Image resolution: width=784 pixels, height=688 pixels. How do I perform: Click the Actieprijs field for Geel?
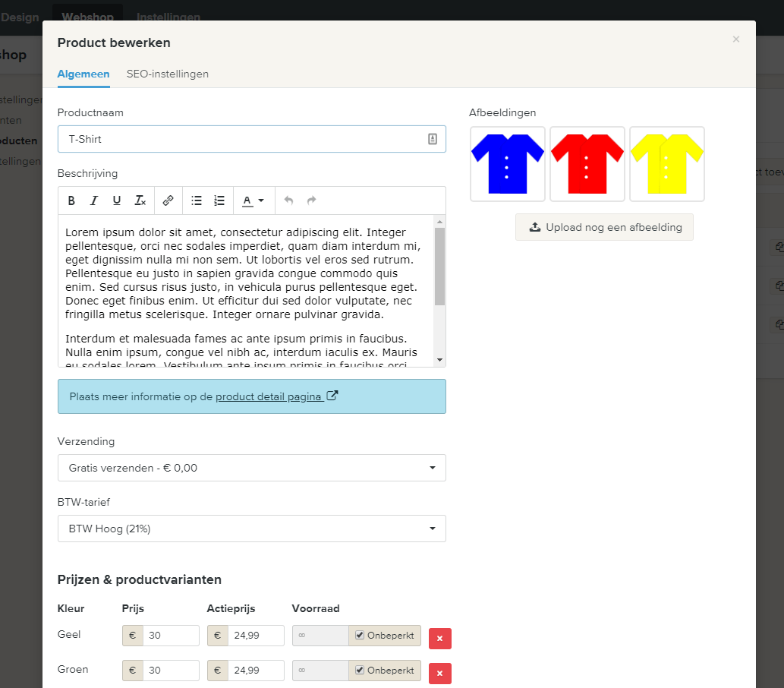point(256,636)
